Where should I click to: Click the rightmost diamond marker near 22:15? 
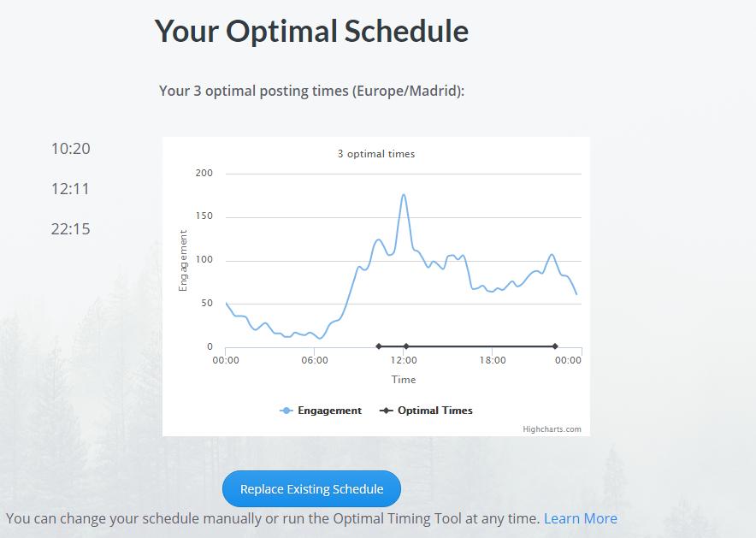pyautogui.click(x=556, y=346)
